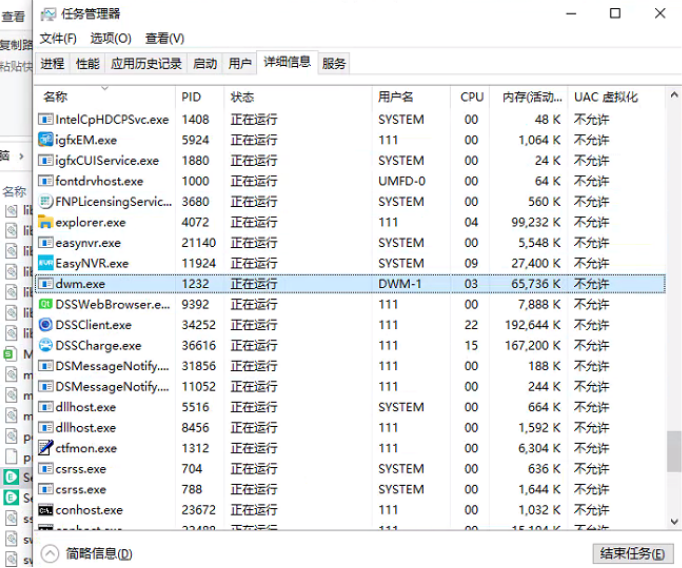
Task: Click PID 21140 of easynvr.exe
Action: pos(198,243)
